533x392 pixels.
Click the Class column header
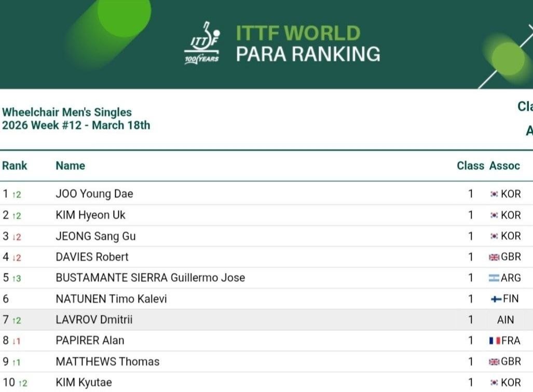coord(470,166)
